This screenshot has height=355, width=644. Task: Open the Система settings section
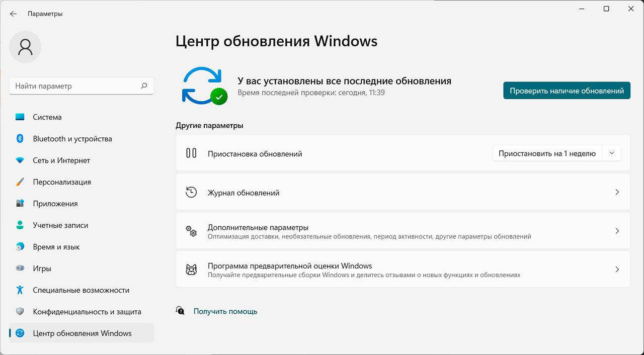tap(47, 117)
